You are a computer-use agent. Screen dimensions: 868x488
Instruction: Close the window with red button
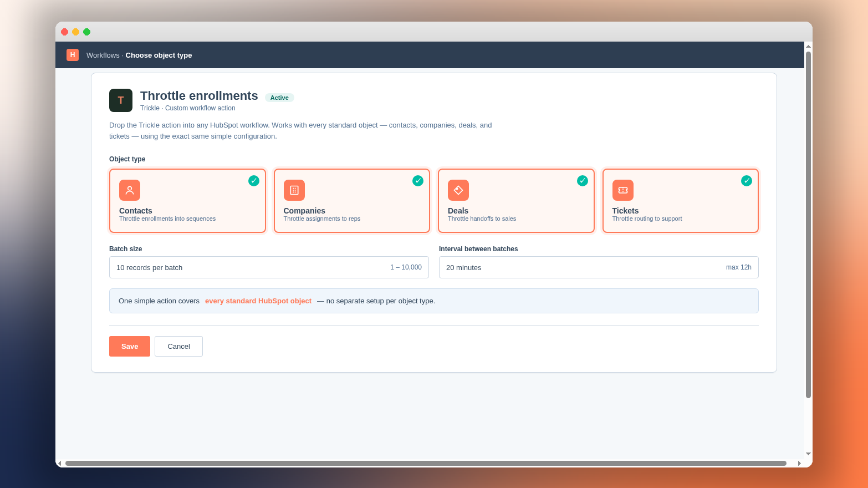point(65,32)
